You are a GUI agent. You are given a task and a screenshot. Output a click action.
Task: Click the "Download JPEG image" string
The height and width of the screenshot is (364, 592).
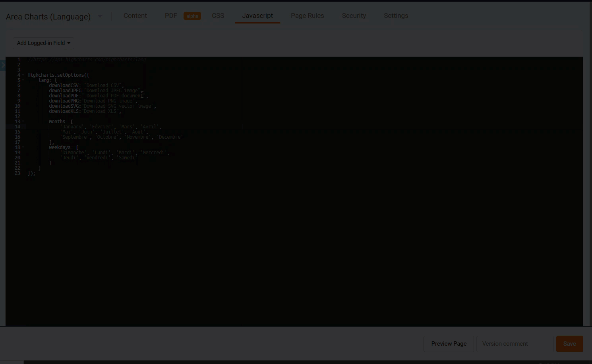tap(113, 91)
